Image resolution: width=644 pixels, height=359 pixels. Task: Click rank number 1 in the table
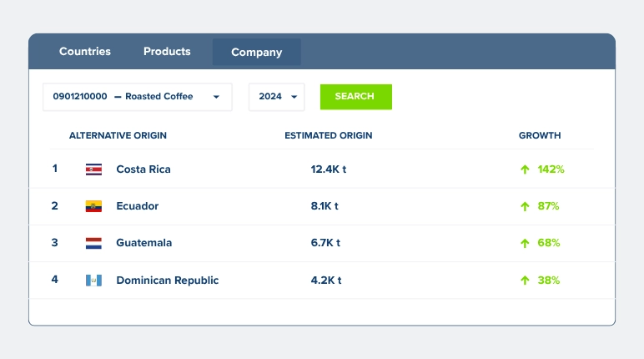(x=54, y=169)
